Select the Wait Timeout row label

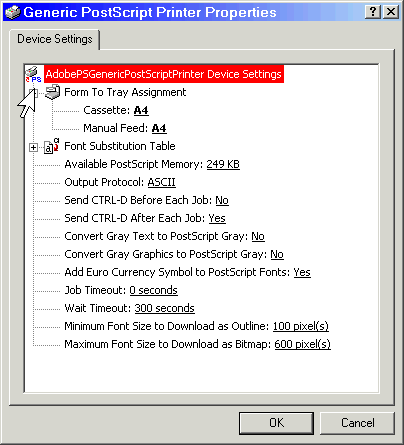[98, 308]
